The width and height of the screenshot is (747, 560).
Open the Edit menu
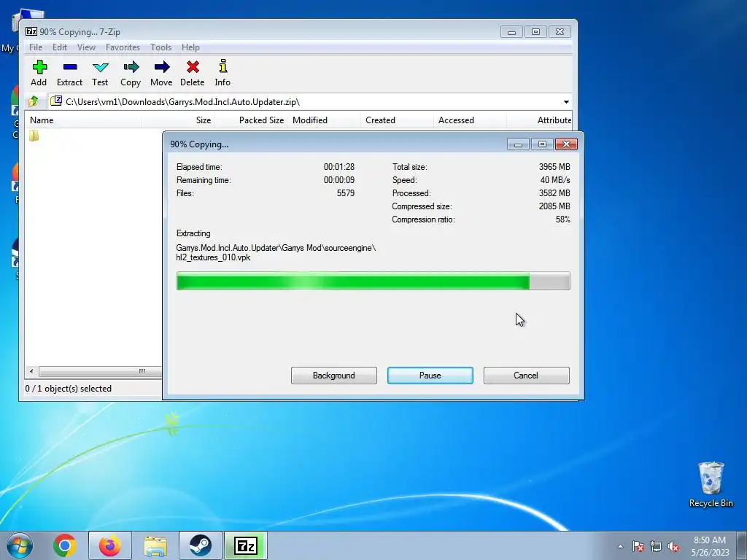(x=60, y=47)
